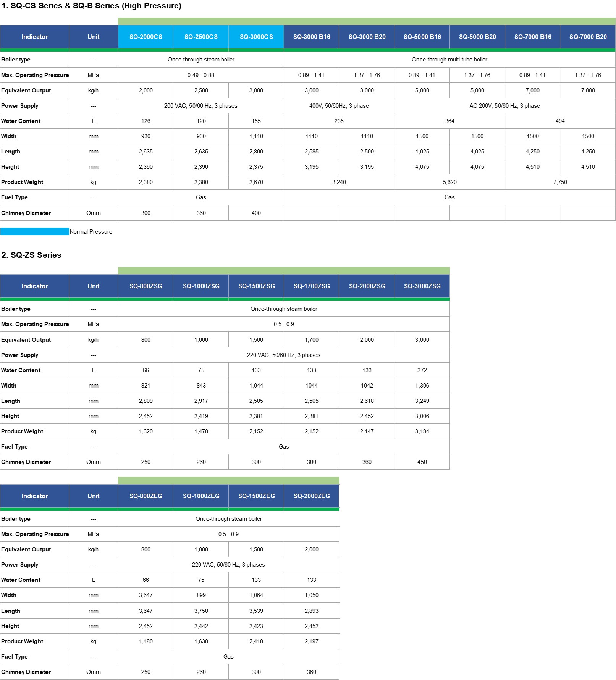Click the SQ-3000 B20 header cell
This screenshot has height=680, width=616.
367,37
